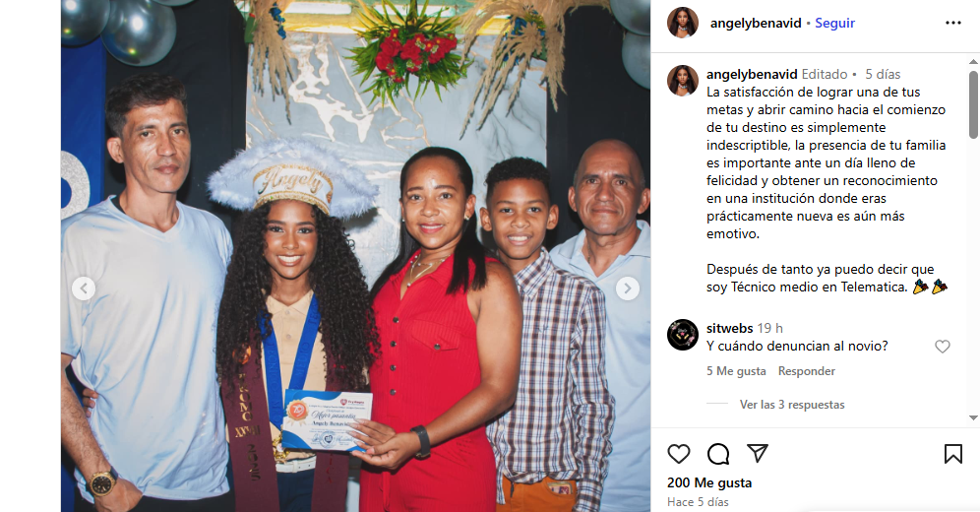Go to next photo with right arrow
This screenshot has width=980, height=512.
628,288
